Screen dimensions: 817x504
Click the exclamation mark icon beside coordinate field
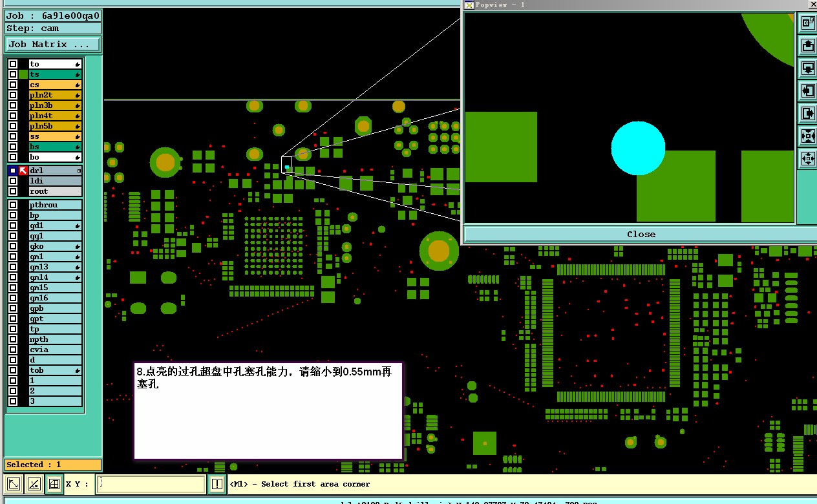(x=217, y=484)
